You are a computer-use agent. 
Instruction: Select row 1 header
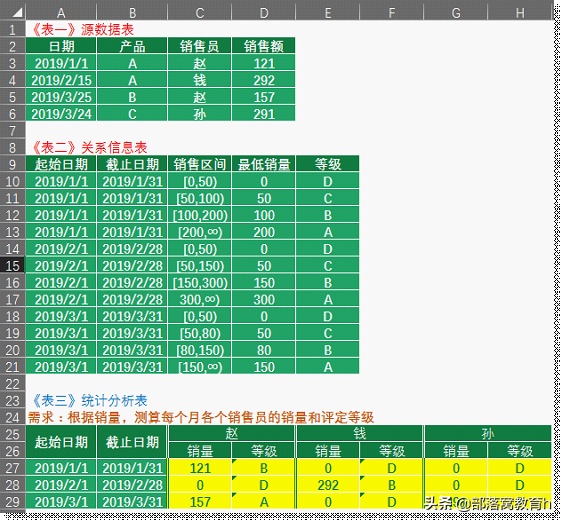[13, 29]
